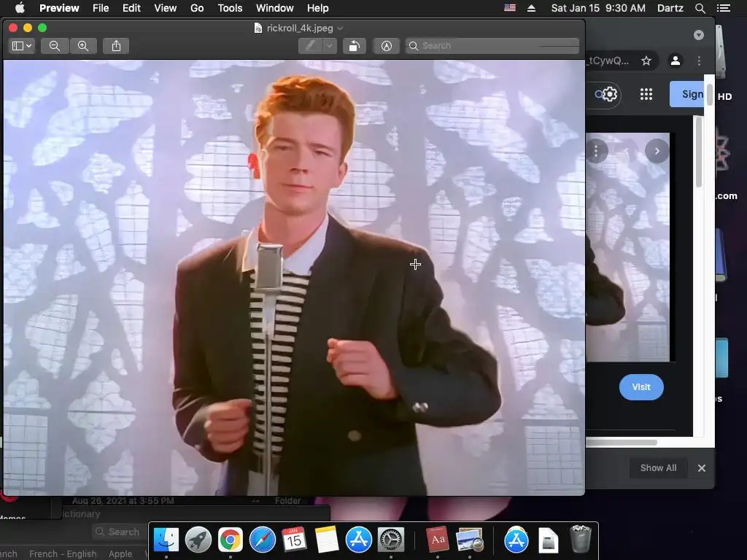Open the Edit menu

[x=131, y=8]
